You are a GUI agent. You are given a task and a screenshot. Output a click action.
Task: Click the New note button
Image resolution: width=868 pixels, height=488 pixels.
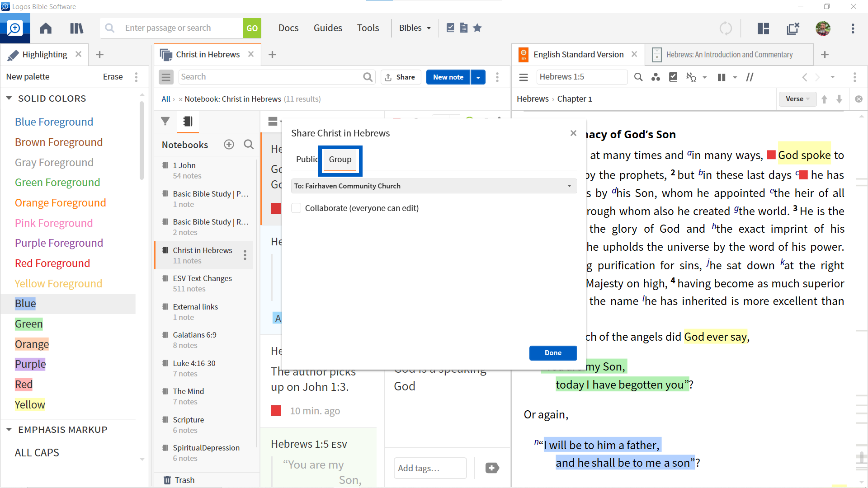pyautogui.click(x=448, y=77)
